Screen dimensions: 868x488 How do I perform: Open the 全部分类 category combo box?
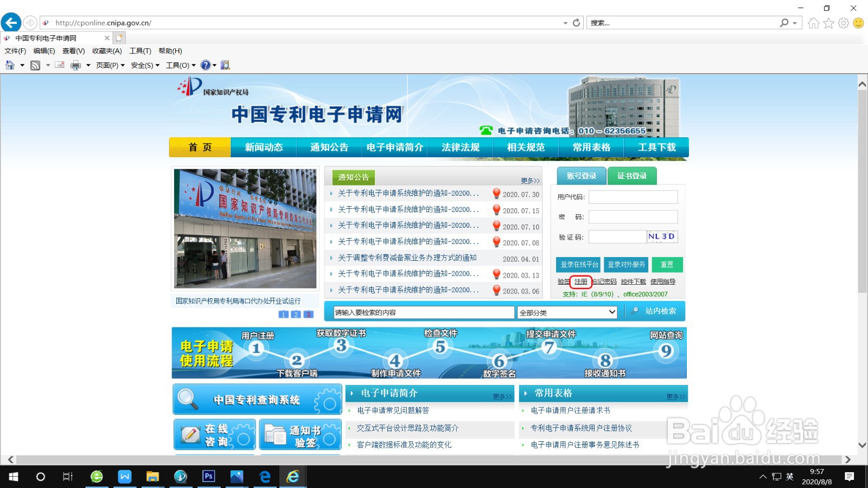coord(567,312)
